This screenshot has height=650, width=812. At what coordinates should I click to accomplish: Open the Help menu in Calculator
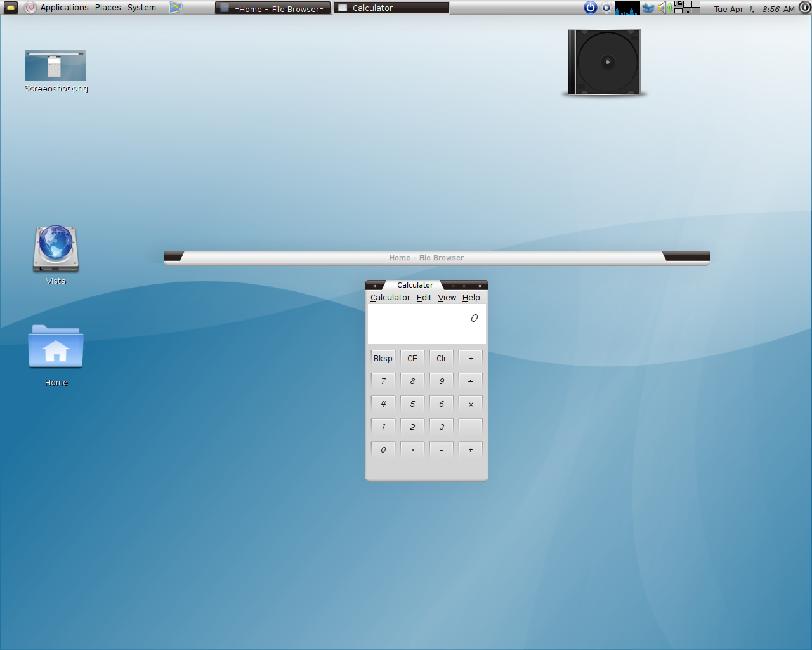point(471,297)
